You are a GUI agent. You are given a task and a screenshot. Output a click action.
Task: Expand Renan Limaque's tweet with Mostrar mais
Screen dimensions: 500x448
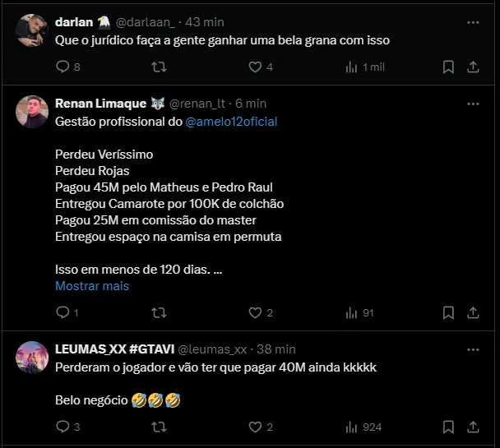(x=91, y=286)
